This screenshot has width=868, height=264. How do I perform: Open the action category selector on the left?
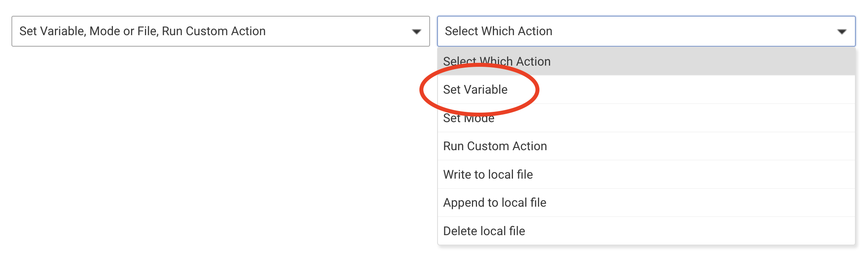pos(220,31)
